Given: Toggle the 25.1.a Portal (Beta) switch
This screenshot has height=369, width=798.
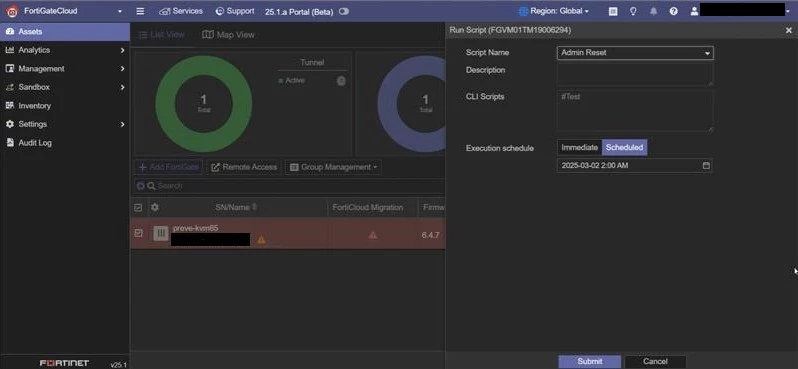Looking at the screenshot, I should coord(344,11).
